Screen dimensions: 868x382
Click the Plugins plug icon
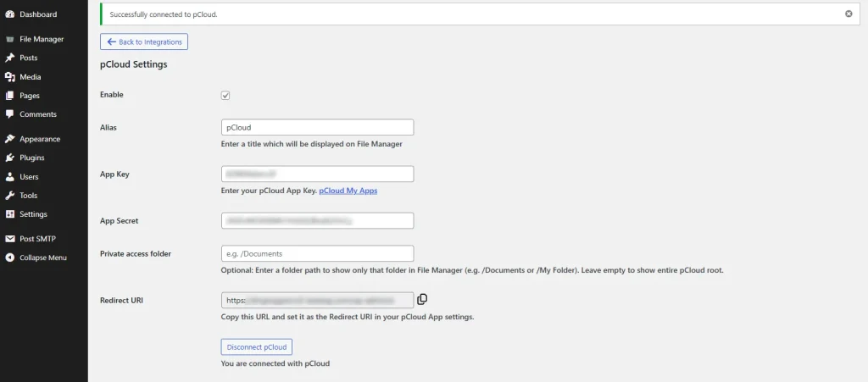click(x=9, y=158)
